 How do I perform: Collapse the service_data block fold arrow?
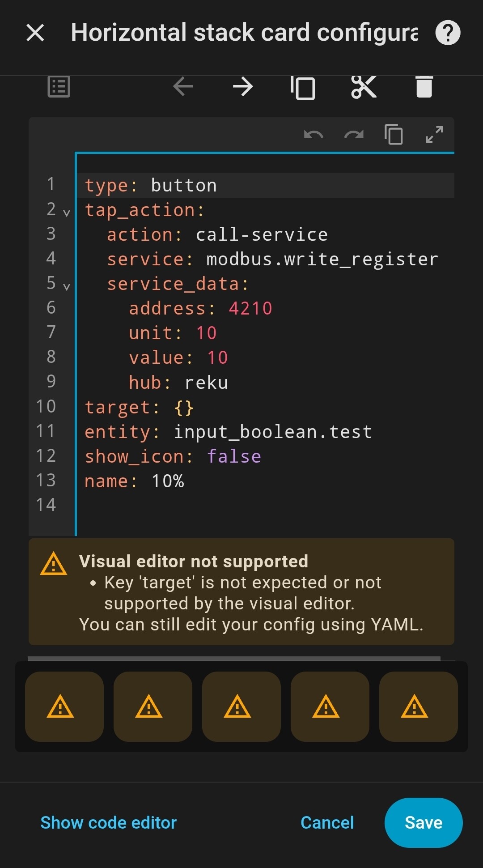point(67,287)
